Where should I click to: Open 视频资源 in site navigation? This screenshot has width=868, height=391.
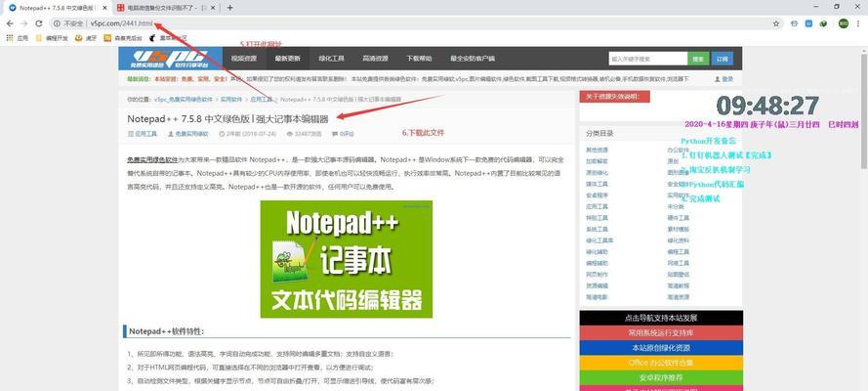coord(244,58)
